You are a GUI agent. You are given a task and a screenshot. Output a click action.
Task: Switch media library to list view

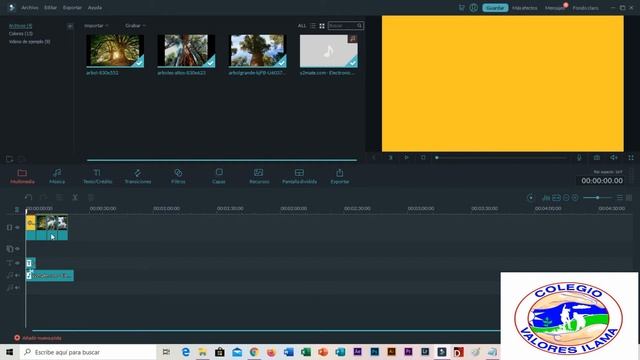click(x=313, y=26)
